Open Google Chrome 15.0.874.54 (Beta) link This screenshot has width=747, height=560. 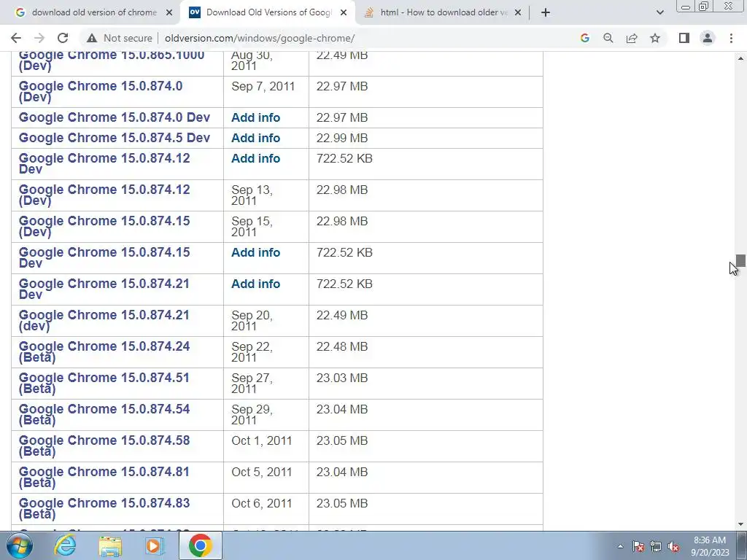point(104,415)
